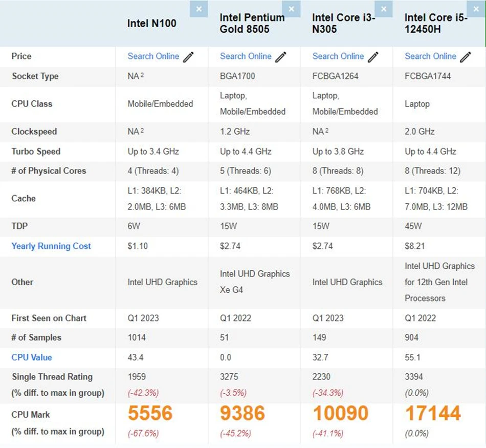Remove Intel N100 column with X button
Screen dimensions: 486x448
tap(198, 9)
